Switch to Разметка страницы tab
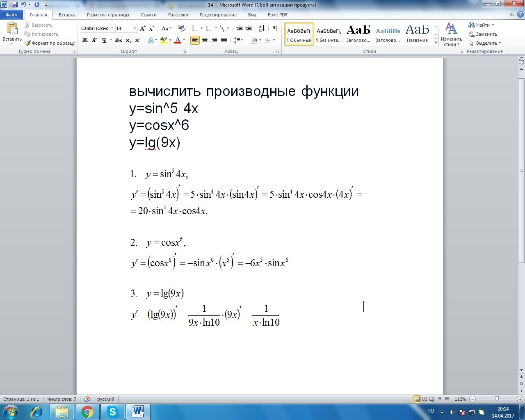Image resolution: width=525 pixels, height=420 pixels. click(x=108, y=15)
